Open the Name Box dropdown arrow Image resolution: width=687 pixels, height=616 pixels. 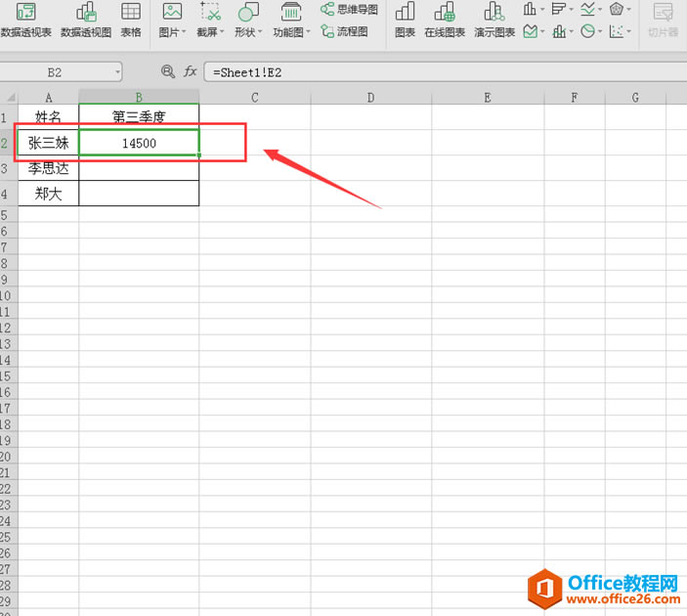pos(117,72)
